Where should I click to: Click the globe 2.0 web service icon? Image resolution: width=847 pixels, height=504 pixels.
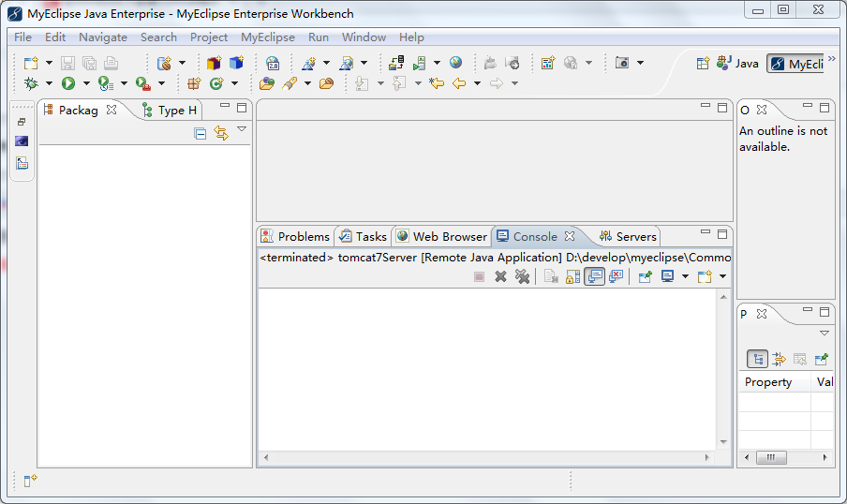[273, 63]
